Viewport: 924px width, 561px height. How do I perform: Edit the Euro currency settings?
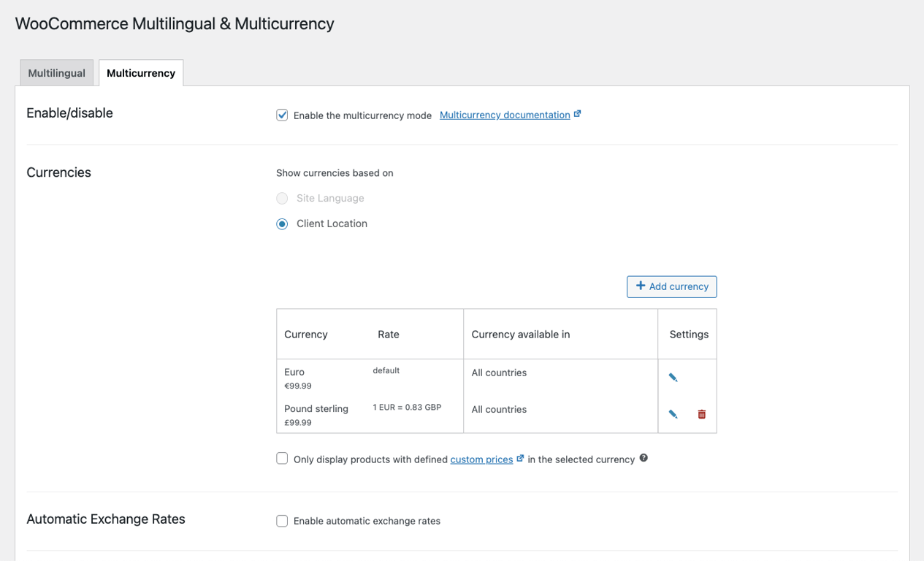(673, 377)
